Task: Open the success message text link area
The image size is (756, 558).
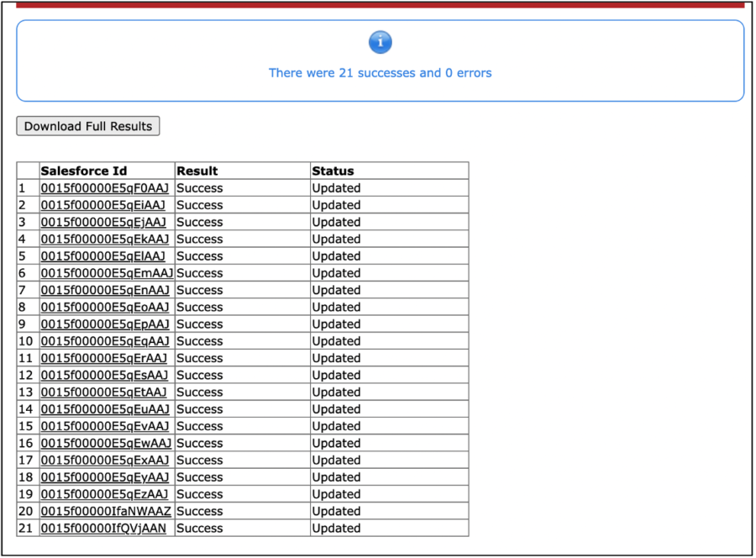Action: (380, 73)
